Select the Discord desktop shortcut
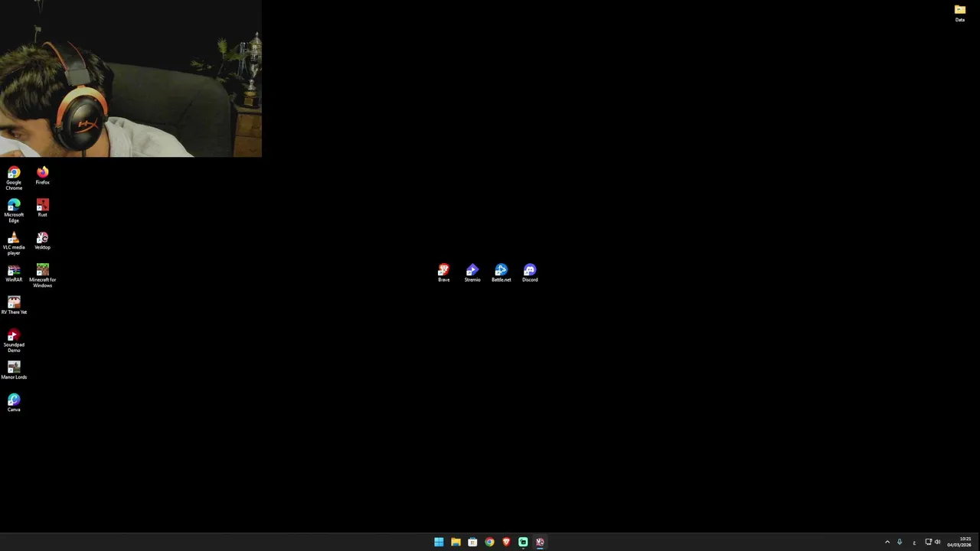The image size is (980, 551). tap(530, 273)
